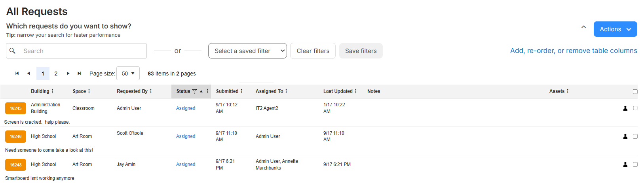
Task: Click the Status column filter icon
Action: 194,91
